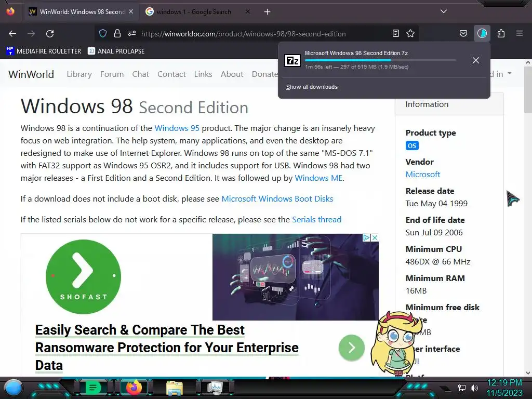This screenshot has width=532, height=399.
Task: Go back to previous page
Action: pos(12,34)
